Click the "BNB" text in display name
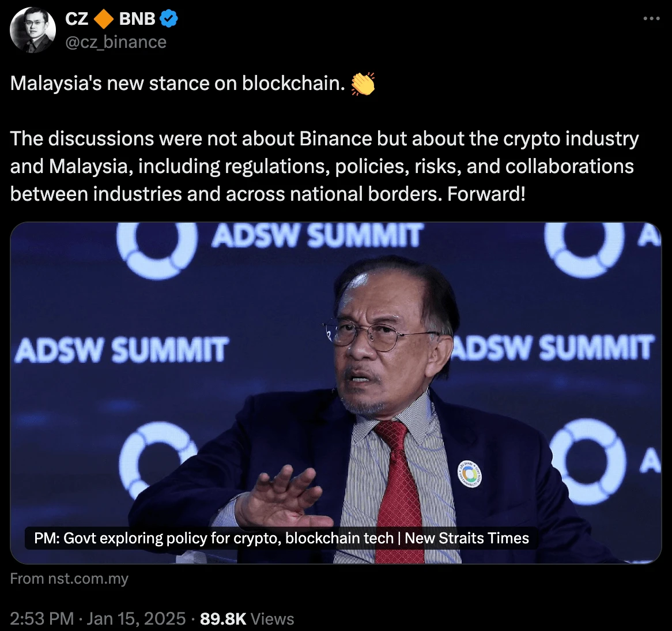The width and height of the screenshot is (672, 631). 137,19
